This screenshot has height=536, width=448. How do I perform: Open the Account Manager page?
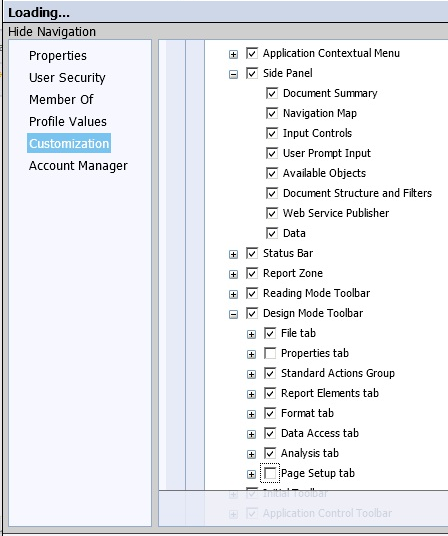tap(78, 165)
